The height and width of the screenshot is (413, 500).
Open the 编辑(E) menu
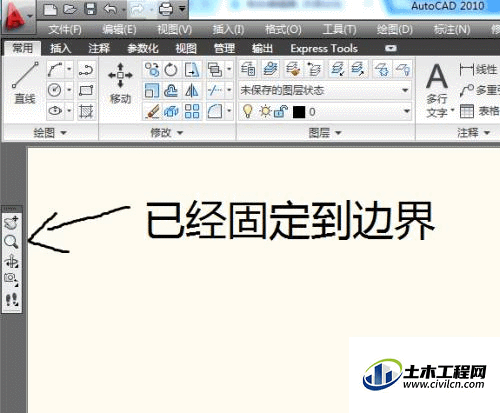pyautogui.click(x=119, y=30)
